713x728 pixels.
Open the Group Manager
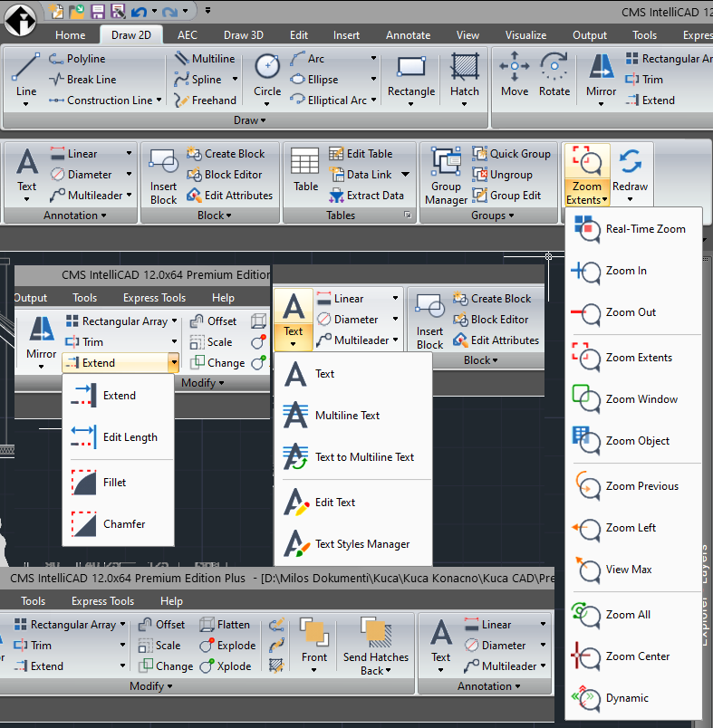click(x=446, y=177)
